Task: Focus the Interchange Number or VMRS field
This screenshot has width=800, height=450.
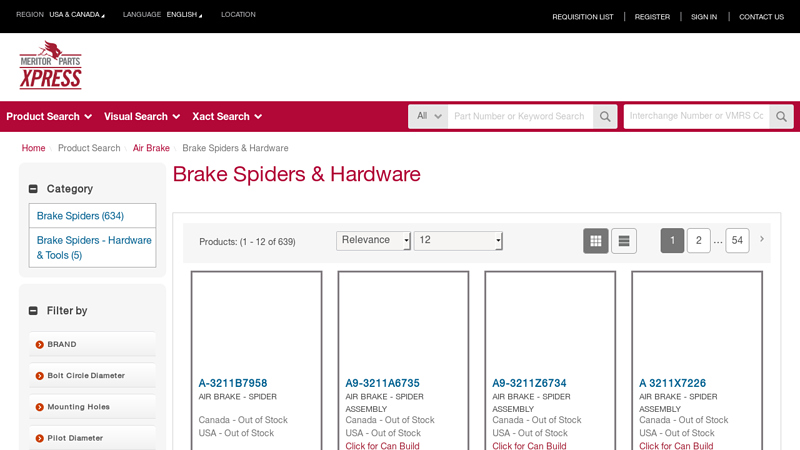Action: (x=696, y=116)
